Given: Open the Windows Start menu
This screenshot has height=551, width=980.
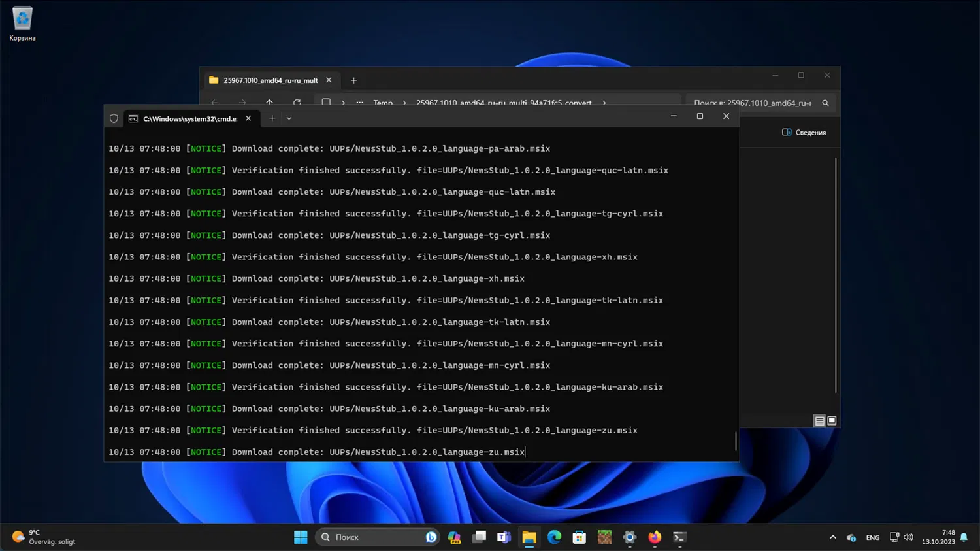Looking at the screenshot, I should [x=301, y=537].
